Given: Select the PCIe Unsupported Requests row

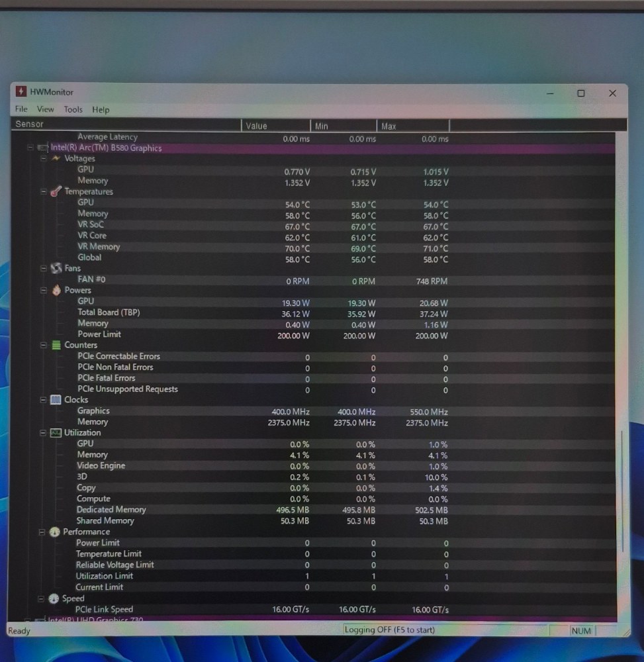Looking at the screenshot, I should (x=313, y=390).
